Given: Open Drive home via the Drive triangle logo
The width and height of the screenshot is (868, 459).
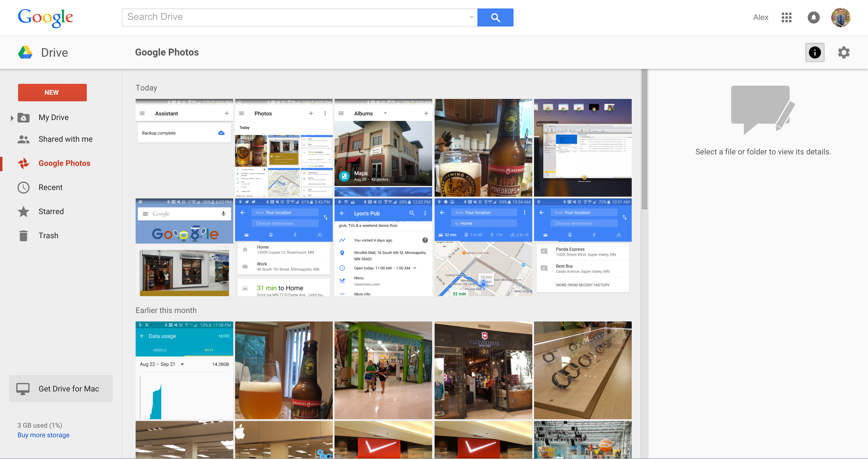Looking at the screenshot, I should point(26,52).
